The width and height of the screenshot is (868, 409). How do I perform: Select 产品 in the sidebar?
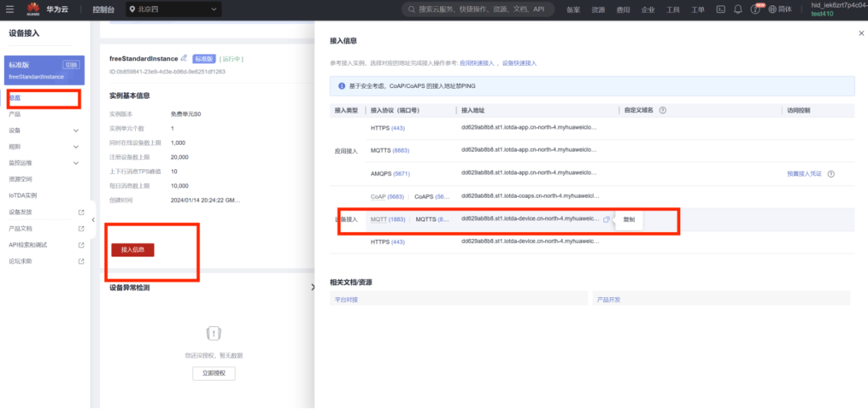pos(15,114)
